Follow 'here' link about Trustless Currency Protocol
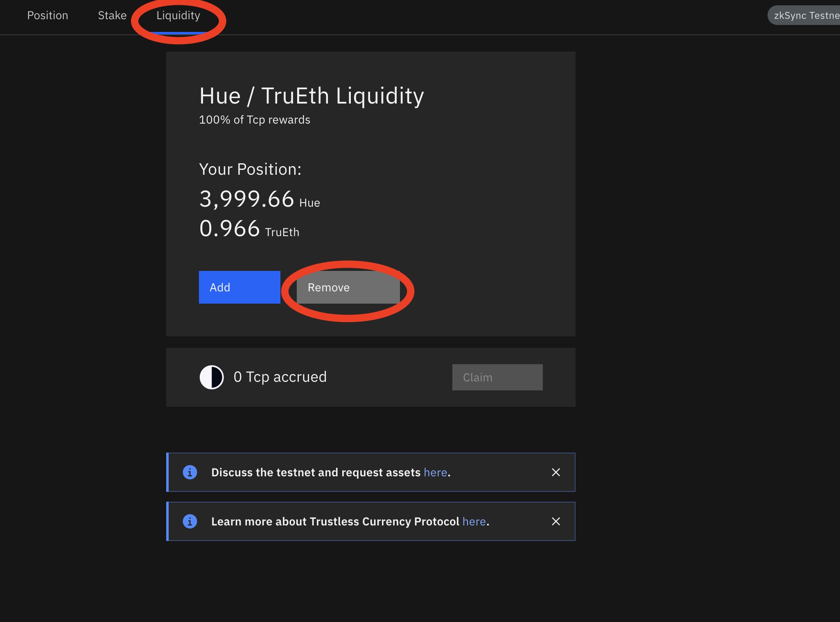 (474, 522)
